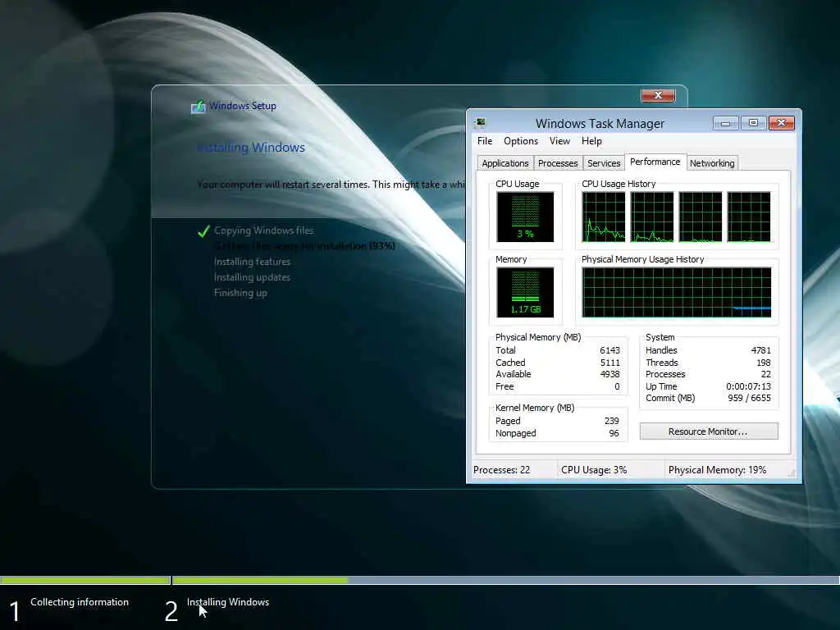Screen dimensions: 840x630
Task: Click the step 2 Installing Windows label
Action: point(228,602)
